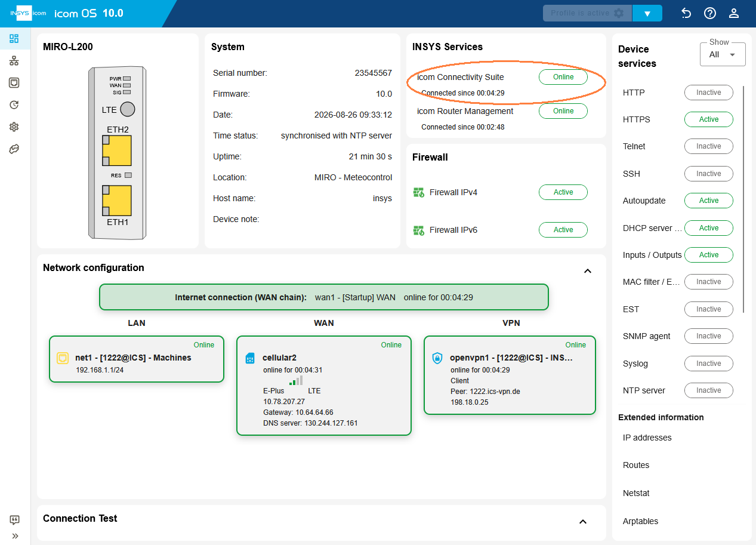Click Firewall IPv4 Active chip
756x545 pixels.
563,192
